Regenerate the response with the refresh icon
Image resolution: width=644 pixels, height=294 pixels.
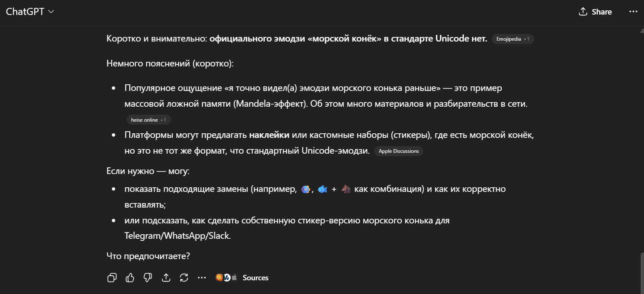(184, 278)
